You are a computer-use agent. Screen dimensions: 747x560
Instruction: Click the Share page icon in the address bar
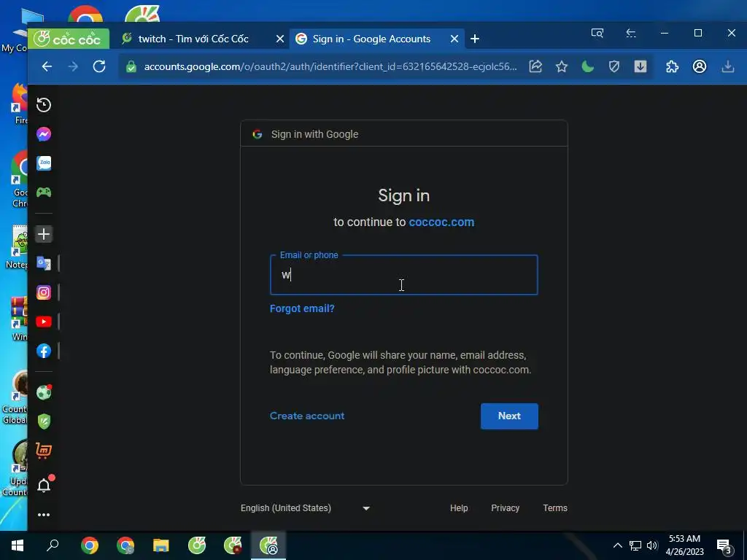point(535,66)
